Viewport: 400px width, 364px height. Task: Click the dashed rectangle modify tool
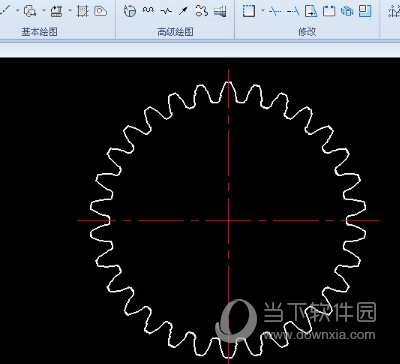point(249,11)
